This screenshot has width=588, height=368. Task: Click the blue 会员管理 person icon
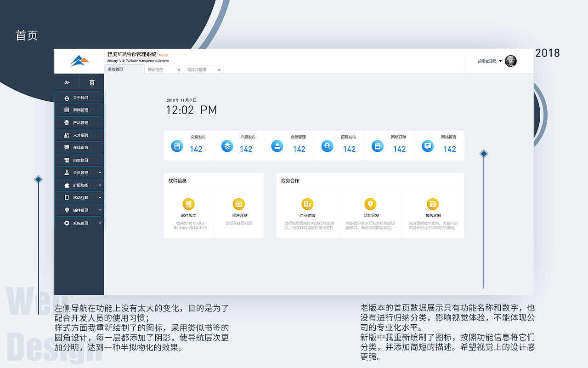point(277,146)
